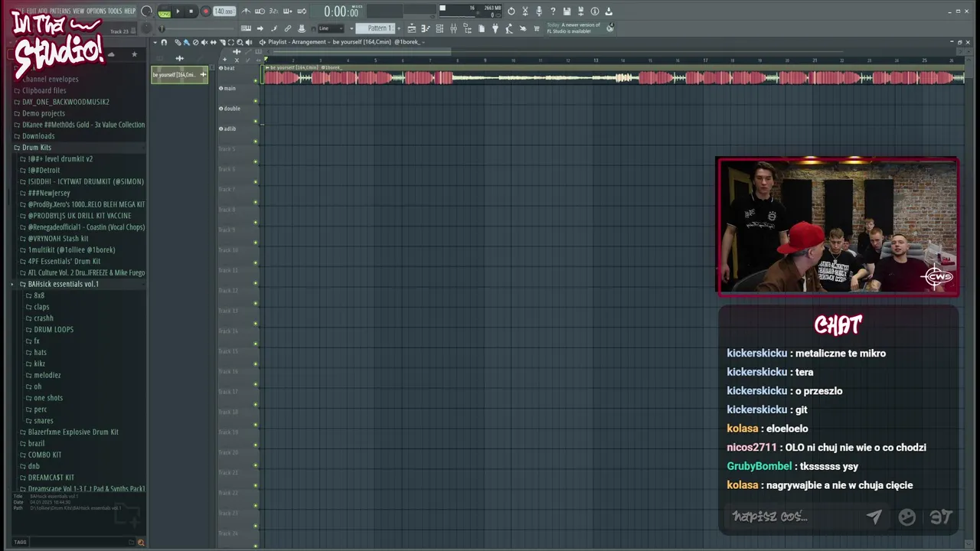Viewport: 980px width, 551px height.
Task: Click the wait-for-input icon
Action: (x=260, y=11)
